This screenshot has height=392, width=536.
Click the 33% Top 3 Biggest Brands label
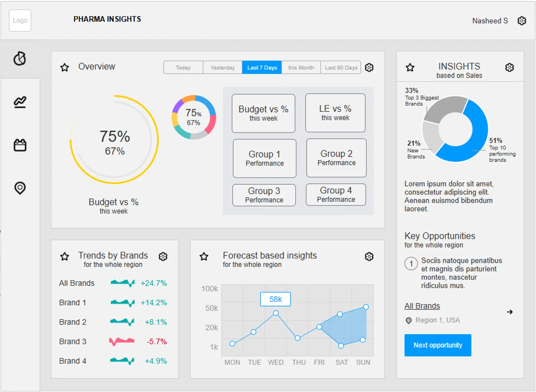pyautogui.click(x=422, y=97)
